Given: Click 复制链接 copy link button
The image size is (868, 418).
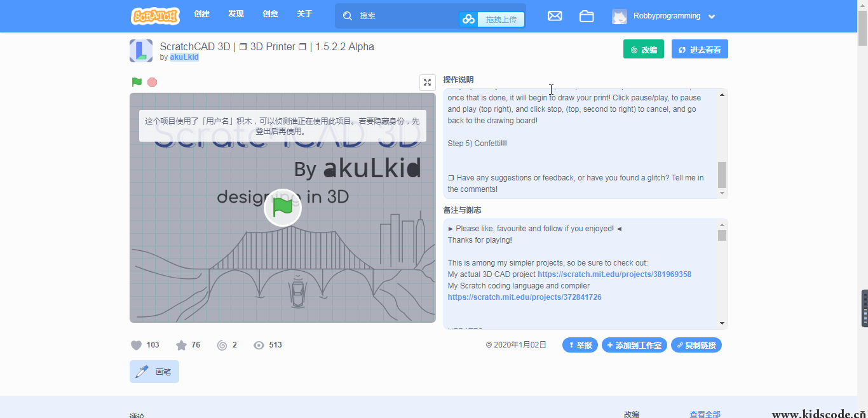Looking at the screenshot, I should coord(696,345).
